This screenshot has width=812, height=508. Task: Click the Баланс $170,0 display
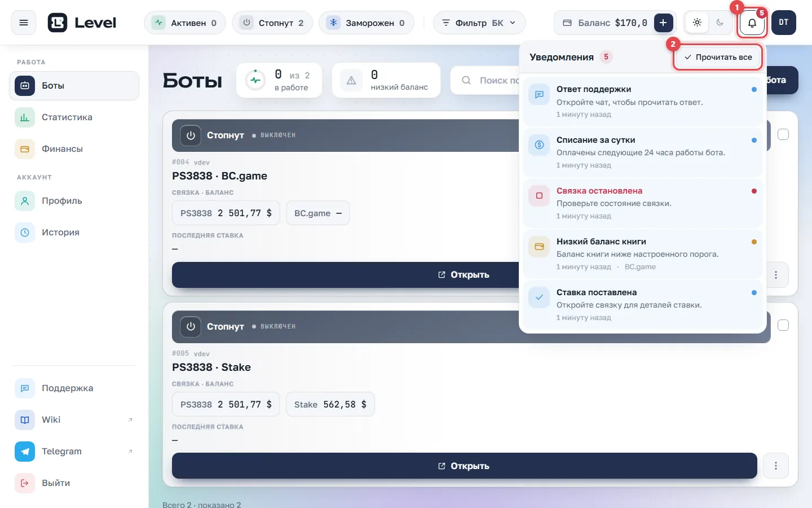click(604, 23)
